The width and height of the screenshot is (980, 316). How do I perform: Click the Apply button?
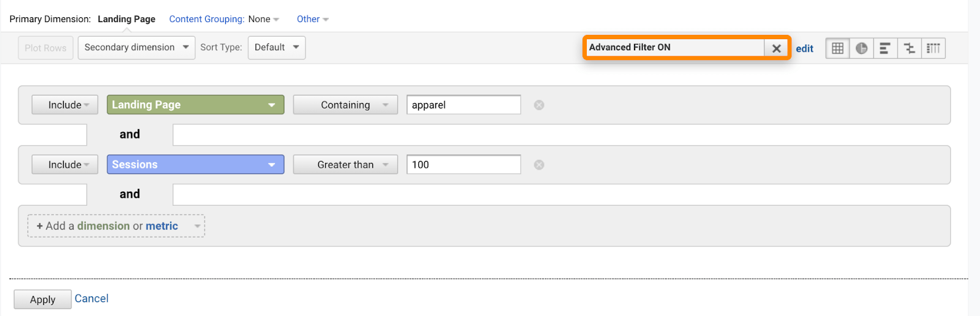(x=42, y=299)
